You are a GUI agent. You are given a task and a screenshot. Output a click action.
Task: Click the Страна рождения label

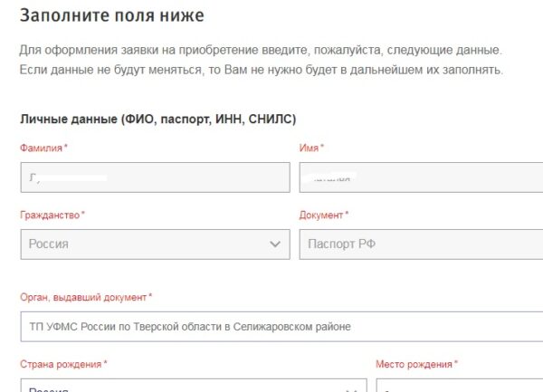[x=62, y=364]
